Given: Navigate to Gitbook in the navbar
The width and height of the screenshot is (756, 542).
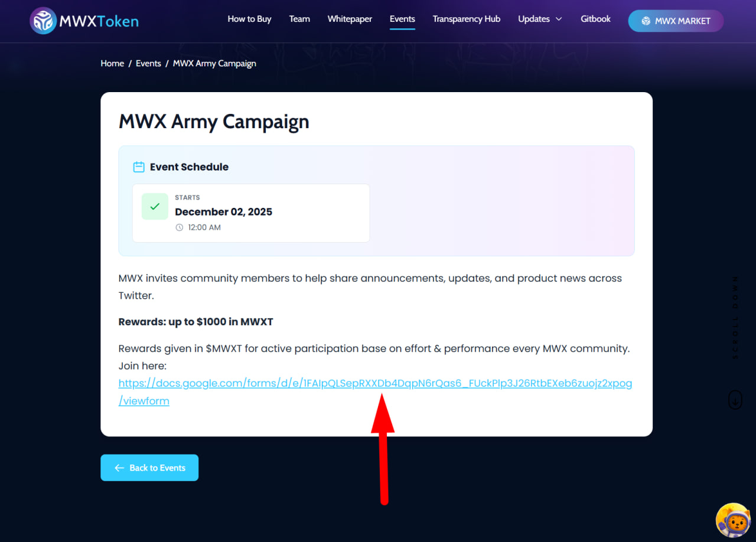Looking at the screenshot, I should (595, 19).
